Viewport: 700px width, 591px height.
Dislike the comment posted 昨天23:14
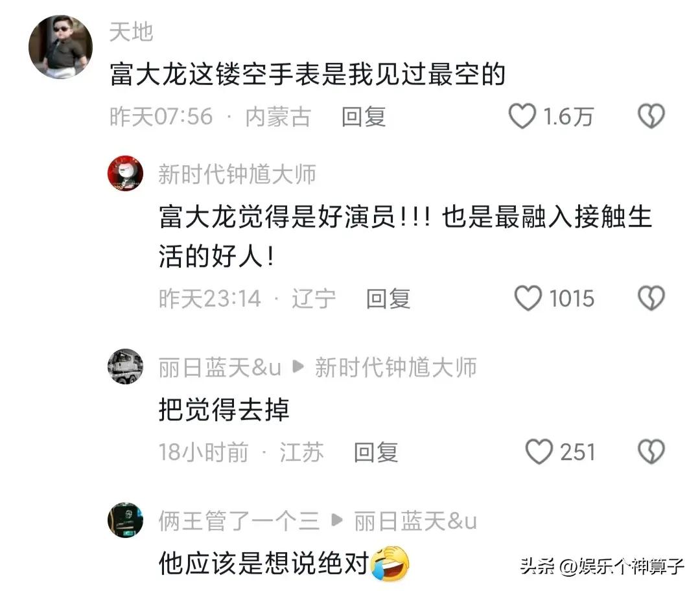coord(651,298)
